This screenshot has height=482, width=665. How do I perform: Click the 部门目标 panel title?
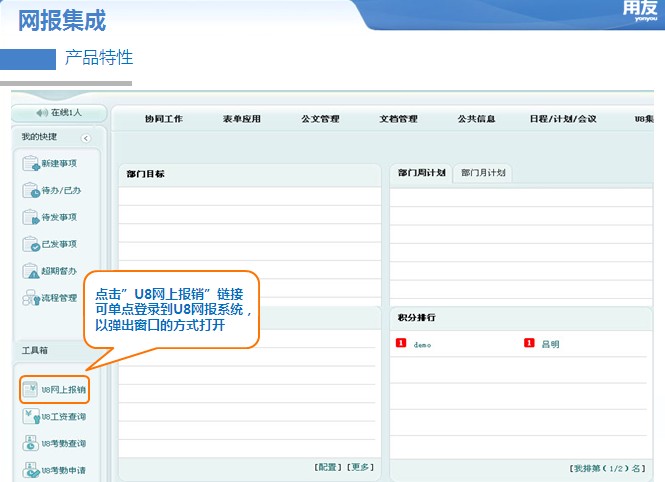tap(145, 174)
